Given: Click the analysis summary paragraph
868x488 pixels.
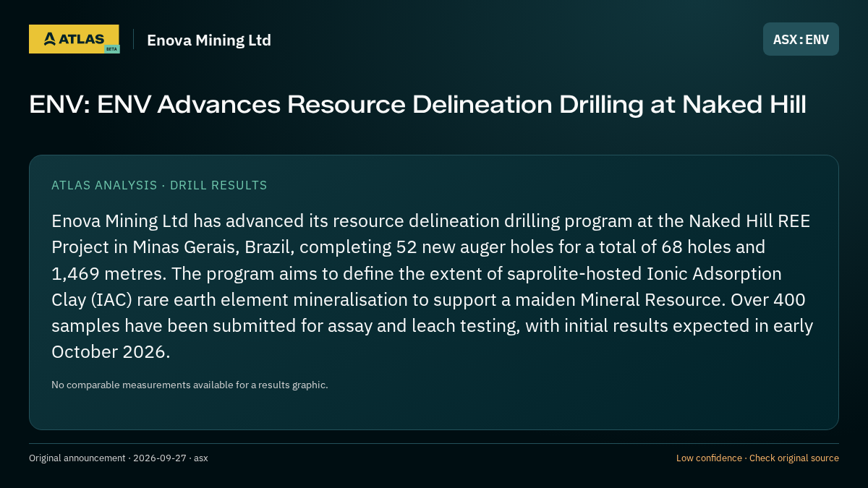Looking at the screenshot, I should click(433, 286).
